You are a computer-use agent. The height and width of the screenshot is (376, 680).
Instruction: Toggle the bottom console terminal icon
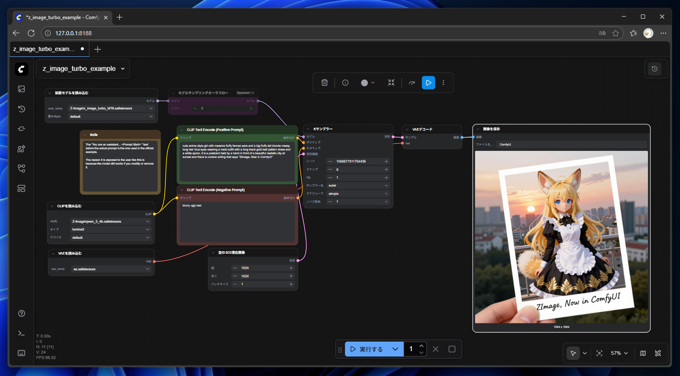coord(21,333)
